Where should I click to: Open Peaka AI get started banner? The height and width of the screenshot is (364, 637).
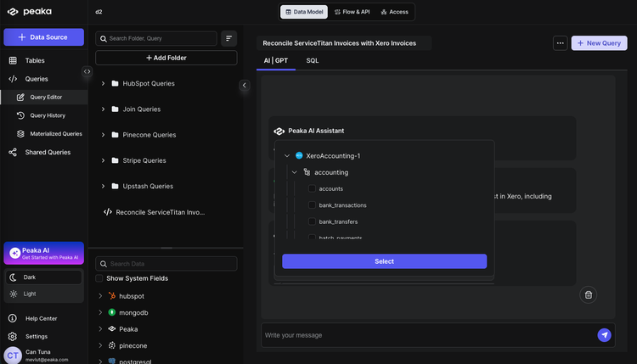(x=44, y=253)
